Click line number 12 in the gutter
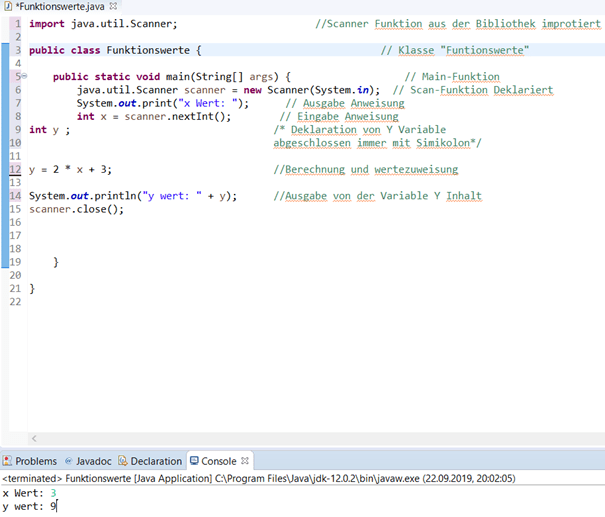Viewport: 605px width, 517px height. click(14, 170)
